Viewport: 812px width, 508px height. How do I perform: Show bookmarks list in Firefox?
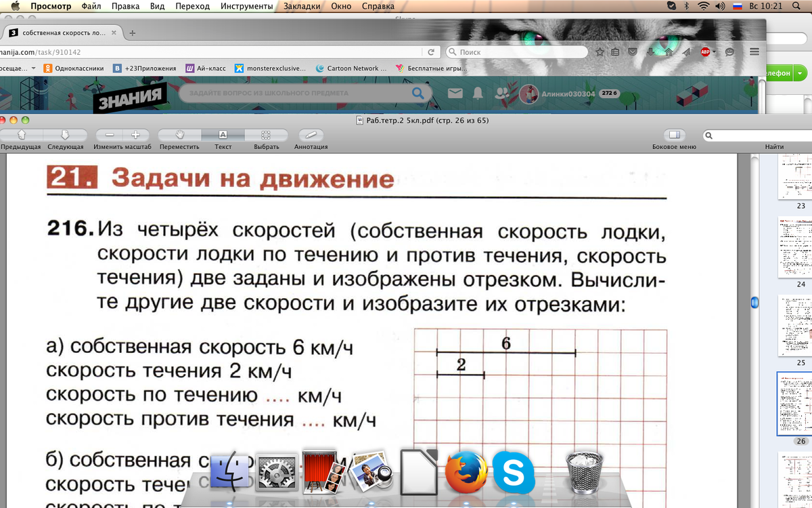(615, 51)
